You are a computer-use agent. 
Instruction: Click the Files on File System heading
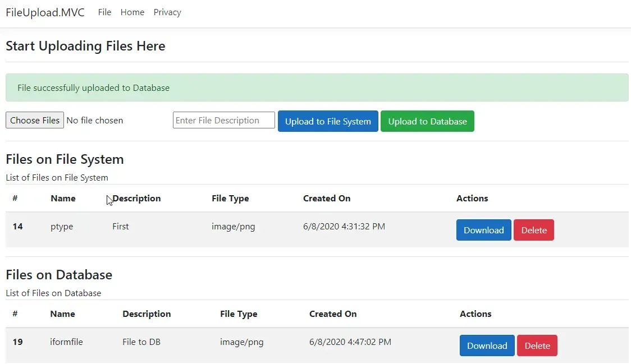[x=65, y=159]
